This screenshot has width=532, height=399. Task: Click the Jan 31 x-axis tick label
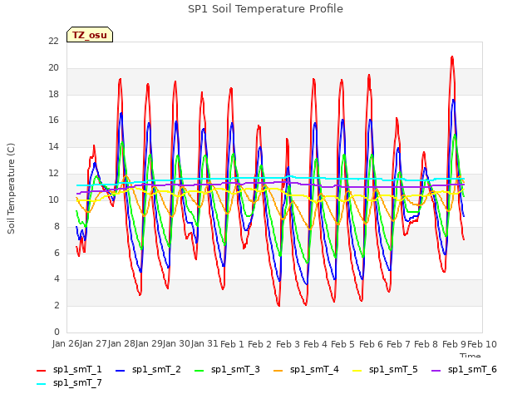tap(204, 344)
